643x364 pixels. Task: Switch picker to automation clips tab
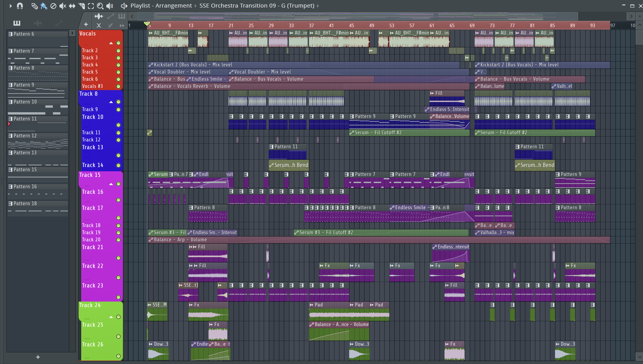pyautogui.click(x=59, y=23)
